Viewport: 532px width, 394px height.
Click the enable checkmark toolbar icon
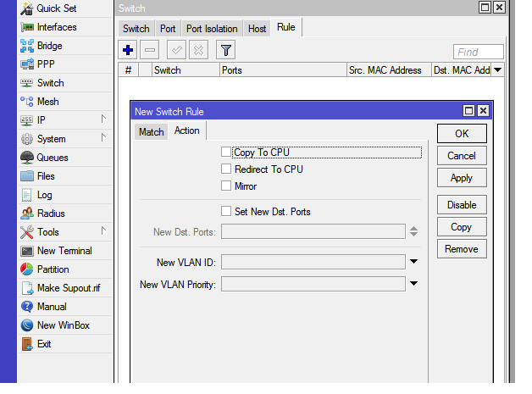click(176, 50)
